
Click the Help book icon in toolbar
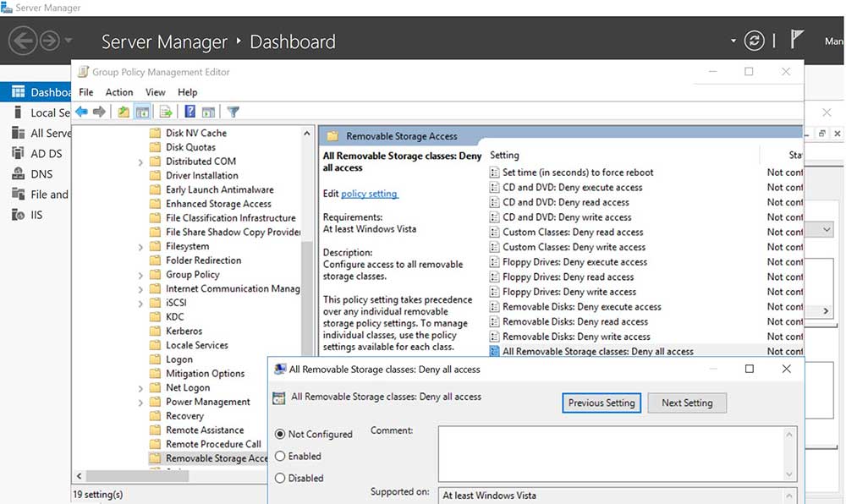190,112
